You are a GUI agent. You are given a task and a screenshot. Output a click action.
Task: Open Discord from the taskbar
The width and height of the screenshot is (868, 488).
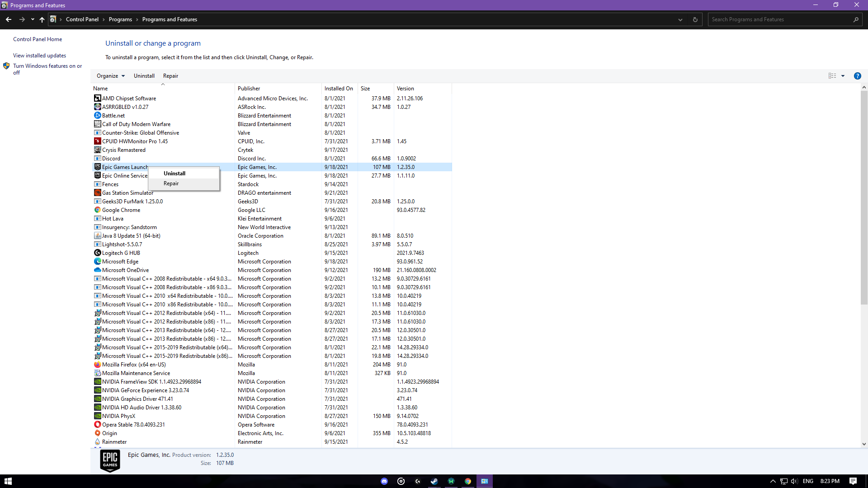point(384,481)
